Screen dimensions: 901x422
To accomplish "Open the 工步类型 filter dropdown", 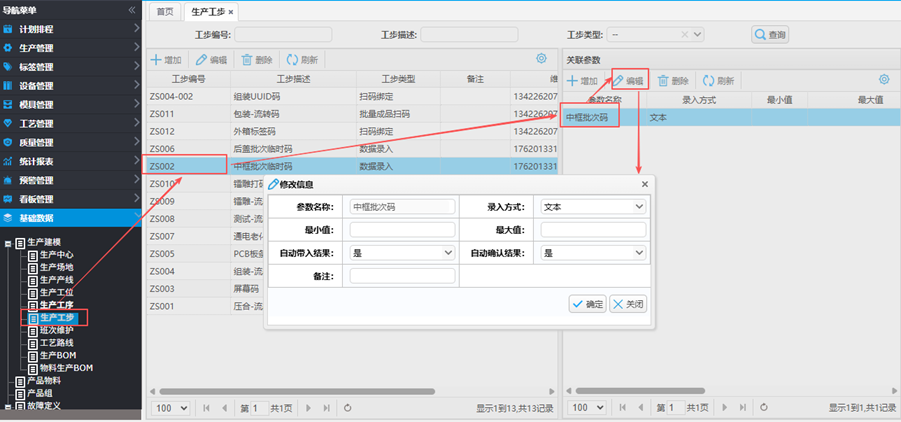I will click(x=698, y=34).
